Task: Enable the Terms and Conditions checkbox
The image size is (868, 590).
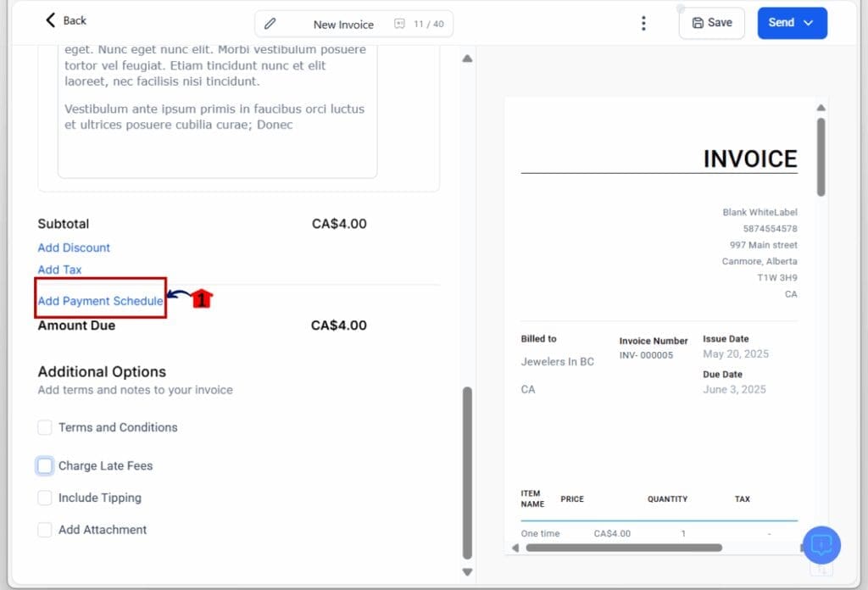Action: [45, 427]
